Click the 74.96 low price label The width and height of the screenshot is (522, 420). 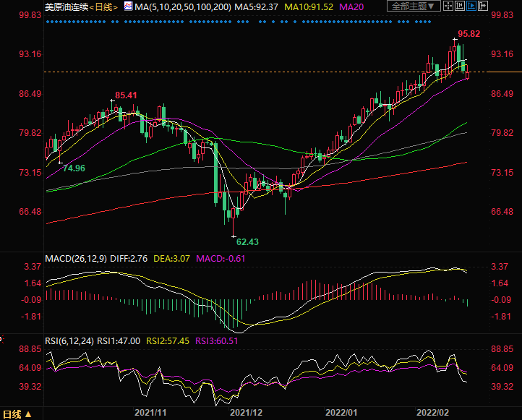pyautogui.click(x=74, y=168)
